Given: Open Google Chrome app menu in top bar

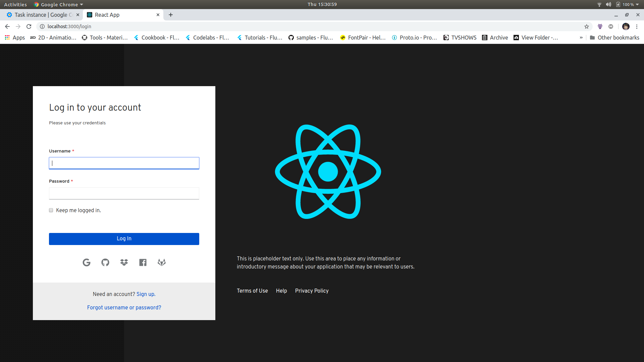Looking at the screenshot, I should coord(59,4).
